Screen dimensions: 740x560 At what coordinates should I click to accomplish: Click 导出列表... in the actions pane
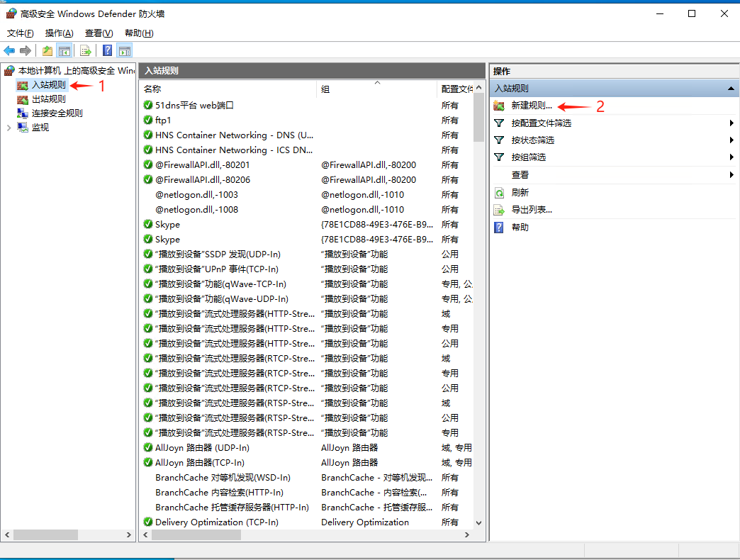click(531, 210)
